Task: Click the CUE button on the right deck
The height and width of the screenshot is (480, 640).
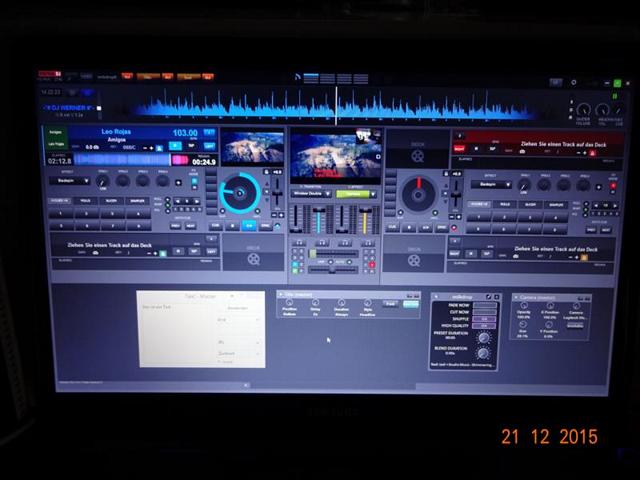Action: click(392, 227)
